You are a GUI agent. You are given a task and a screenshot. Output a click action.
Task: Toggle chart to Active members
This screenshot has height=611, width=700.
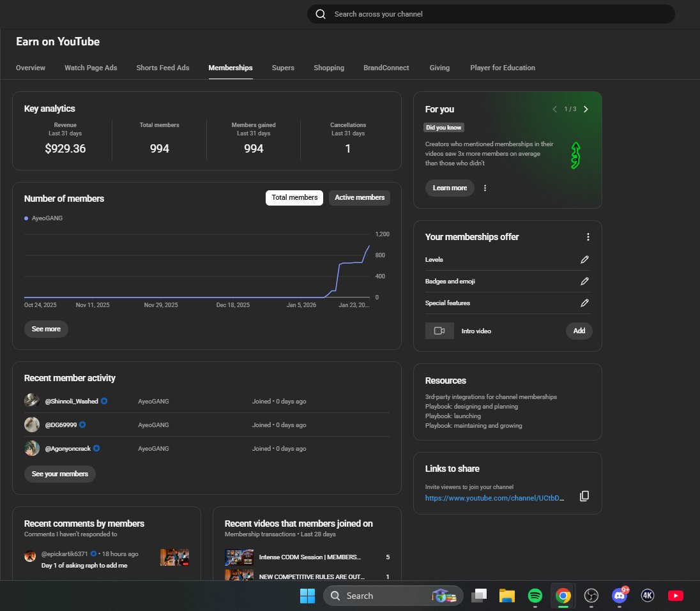pos(360,198)
